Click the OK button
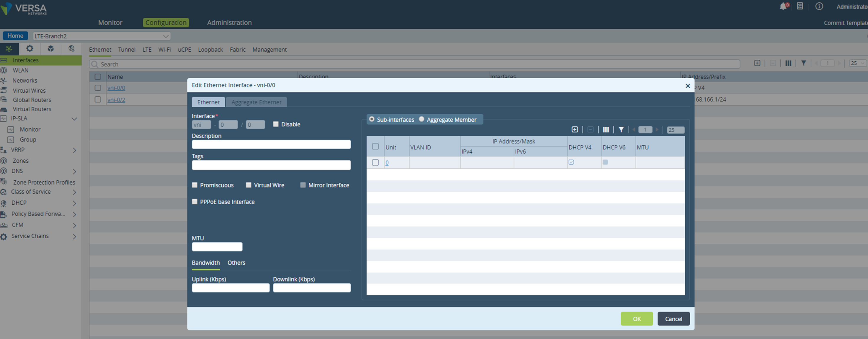The width and height of the screenshot is (868, 339). coord(636,319)
